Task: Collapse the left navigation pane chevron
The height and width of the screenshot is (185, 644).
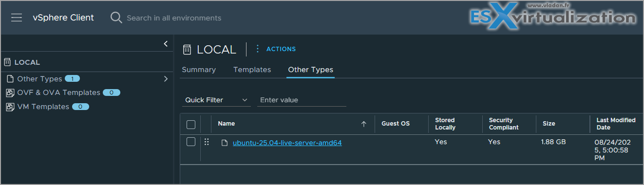Action: [166, 44]
